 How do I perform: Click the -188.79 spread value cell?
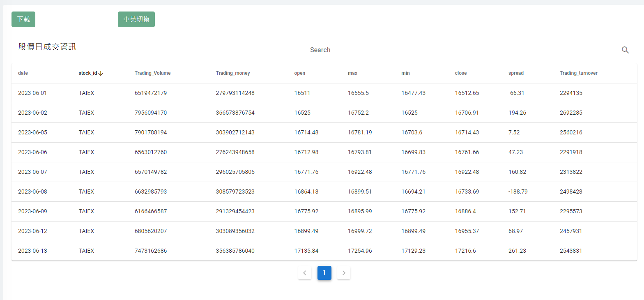518,192
